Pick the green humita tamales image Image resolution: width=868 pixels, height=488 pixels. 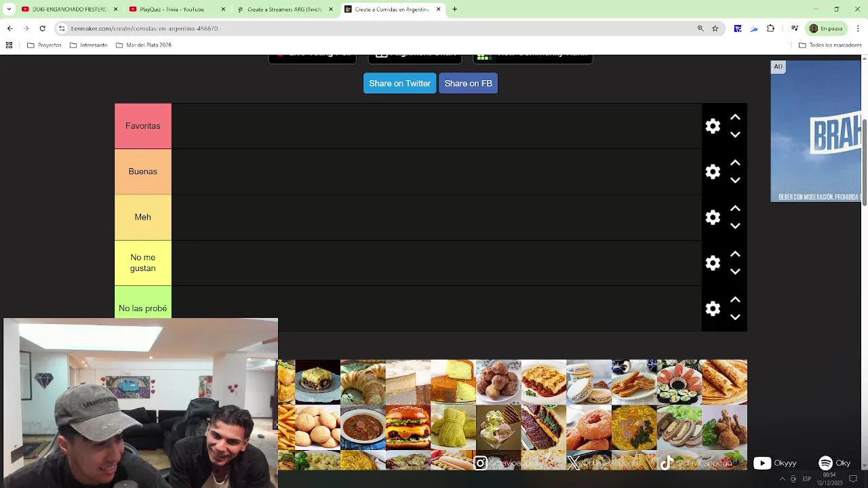pos(453,428)
